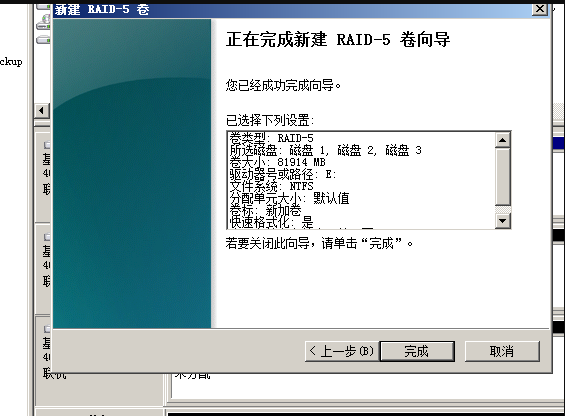The width and height of the screenshot is (565, 416).
Task: Click the first disk icon in lower disk pane
Action: coord(47,145)
